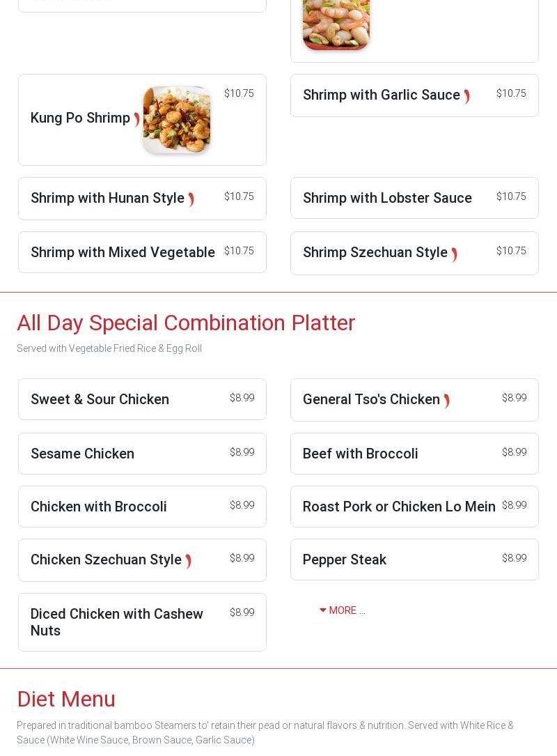
Task: Click the Diet Menu section heading
Action: coord(66,699)
